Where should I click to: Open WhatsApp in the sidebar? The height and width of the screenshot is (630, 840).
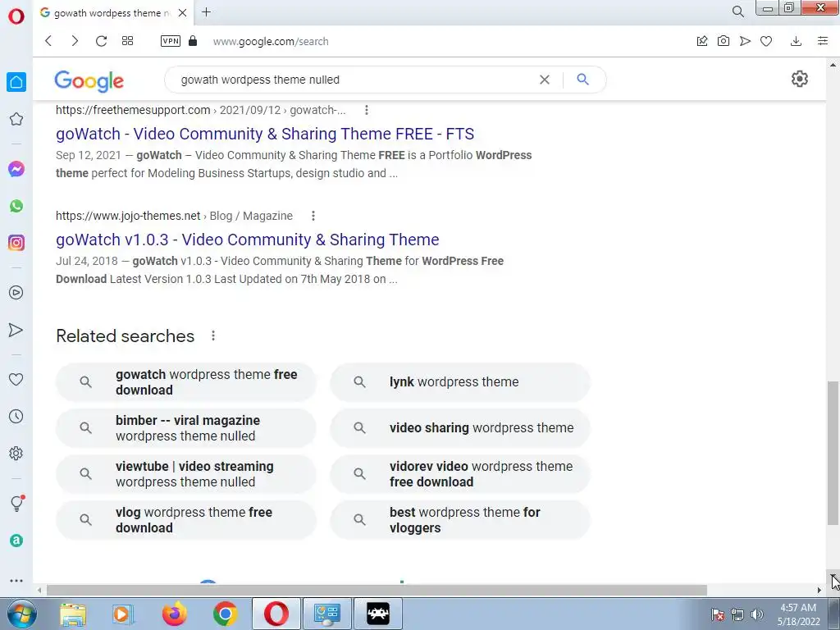16,206
